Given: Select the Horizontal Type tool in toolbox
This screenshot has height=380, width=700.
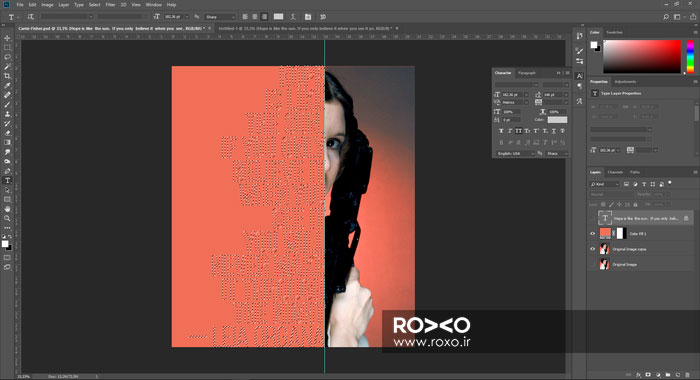Looking at the screenshot, I should [x=7, y=180].
